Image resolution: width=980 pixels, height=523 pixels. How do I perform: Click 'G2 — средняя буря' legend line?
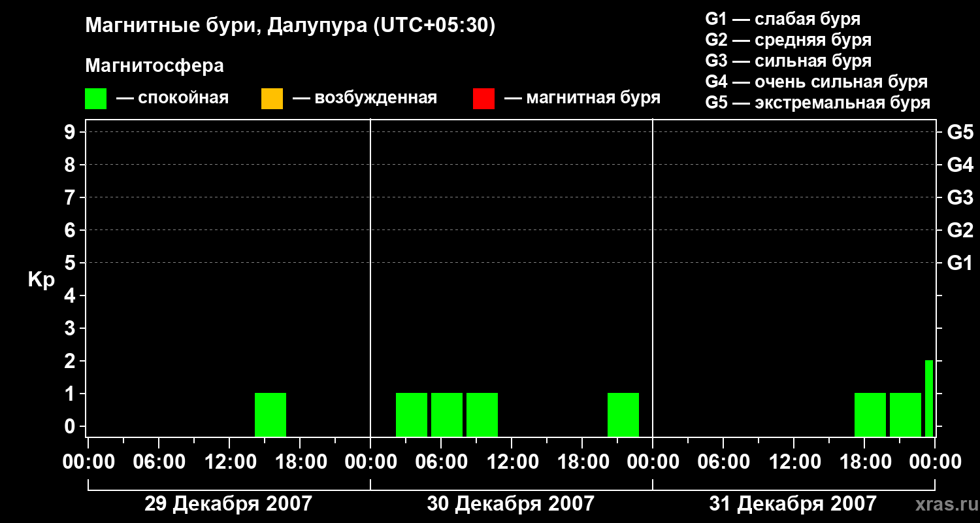click(x=788, y=40)
